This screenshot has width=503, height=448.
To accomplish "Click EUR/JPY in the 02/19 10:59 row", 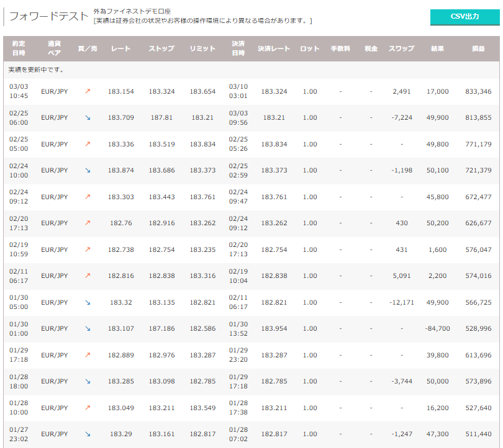I will pyautogui.click(x=54, y=249).
